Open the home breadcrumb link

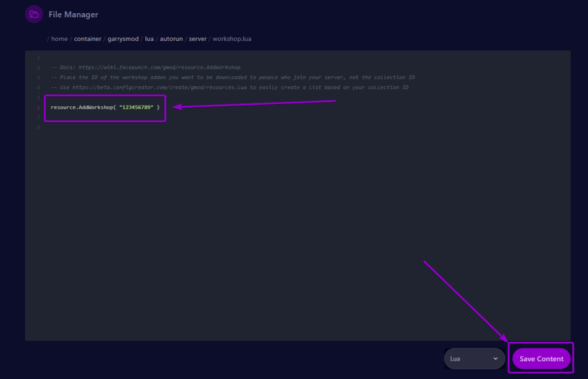[x=59, y=38]
